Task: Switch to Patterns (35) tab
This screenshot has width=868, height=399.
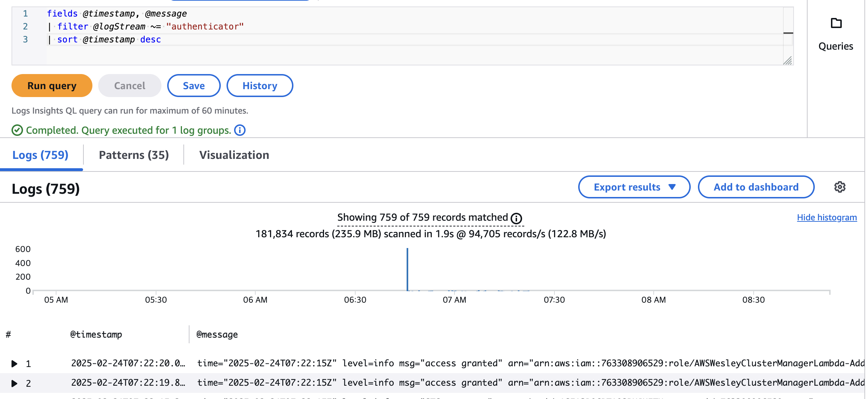Action: click(134, 155)
